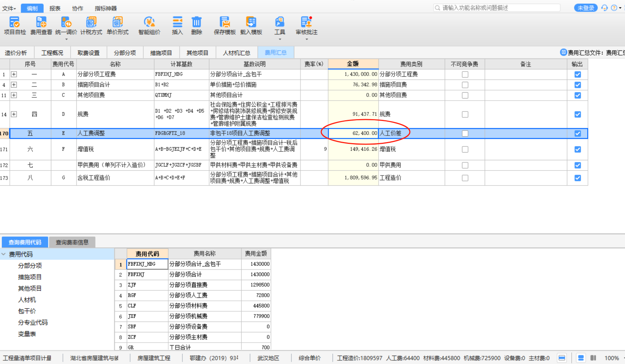The height and width of the screenshot is (364, 625).
Task: Expand the 措施项目合计 row
Action: pyautogui.click(x=14, y=85)
